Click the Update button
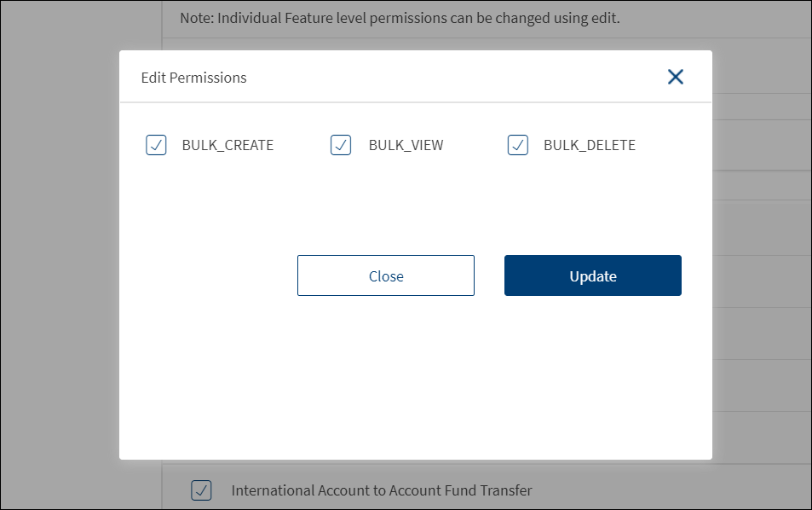The height and width of the screenshot is (510, 812). pos(592,275)
